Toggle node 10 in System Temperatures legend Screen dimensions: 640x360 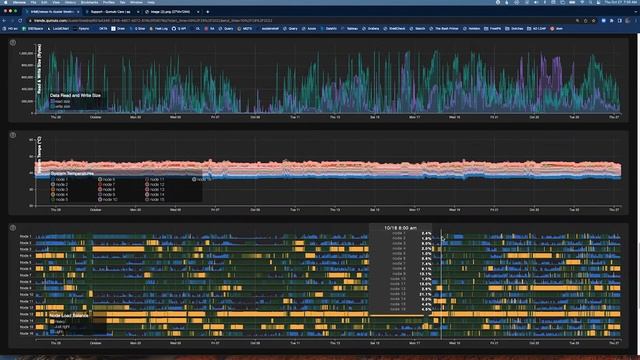point(100,200)
